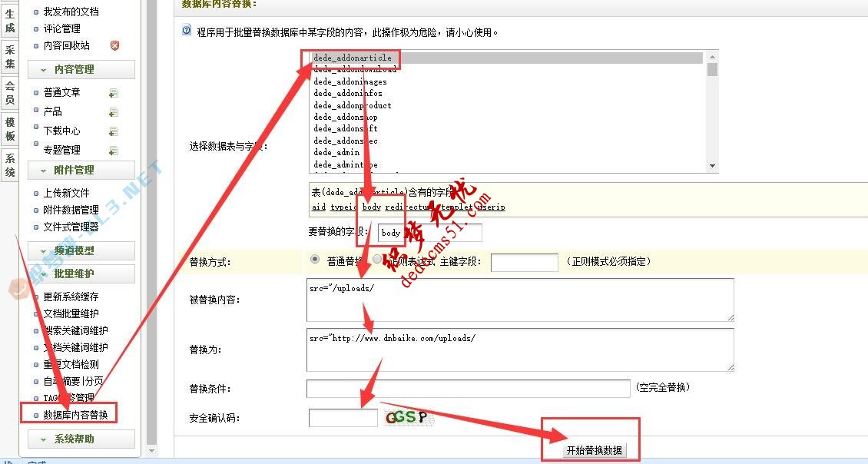The height and width of the screenshot is (464, 868).
Task: Click the body field link
Action: 372,207
